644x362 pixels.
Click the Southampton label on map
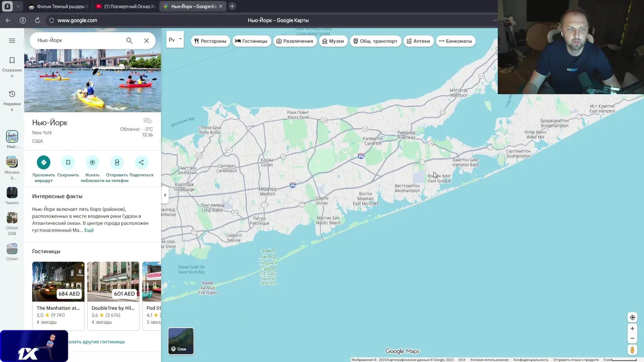pyautogui.click(x=518, y=153)
